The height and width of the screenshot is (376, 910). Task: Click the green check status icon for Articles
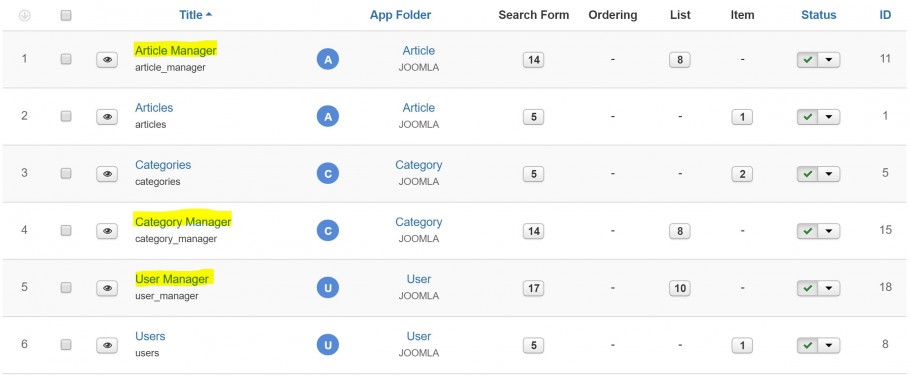[807, 117]
